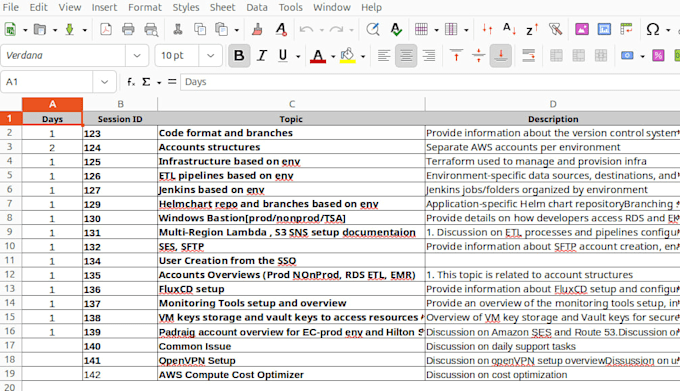The image size is (680, 391).
Task: Click the formula input line
Action: pyautogui.click(x=429, y=82)
